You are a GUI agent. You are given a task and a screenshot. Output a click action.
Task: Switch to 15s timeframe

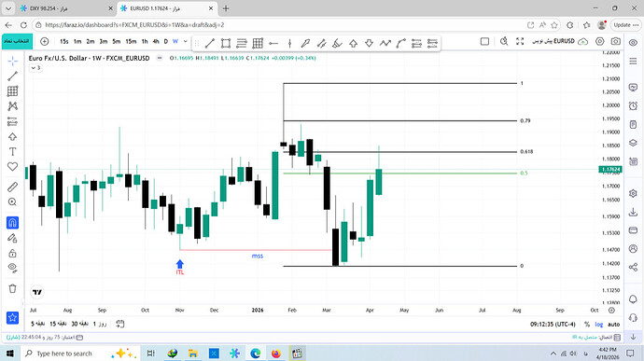point(64,41)
